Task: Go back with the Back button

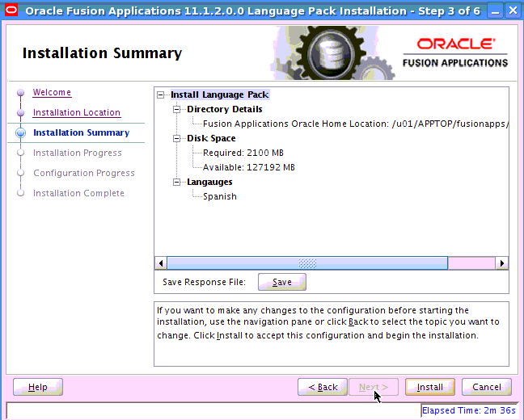Action: 323,387
